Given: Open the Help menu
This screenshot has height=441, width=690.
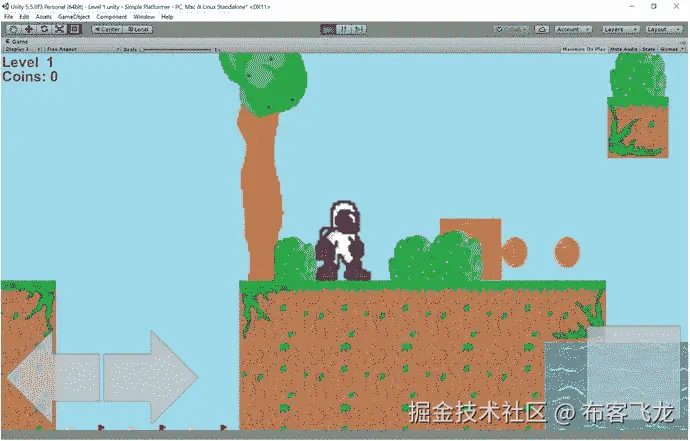Looking at the screenshot, I should (x=167, y=17).
